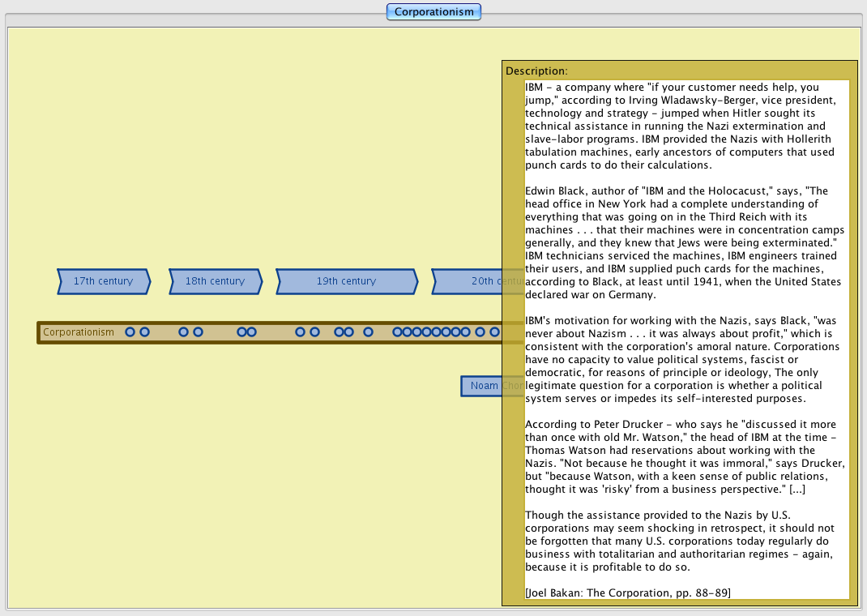Viewport: 867px width, 616px height.
Task: Select the 18th century arrow
Action: click(x=215, y=281)
